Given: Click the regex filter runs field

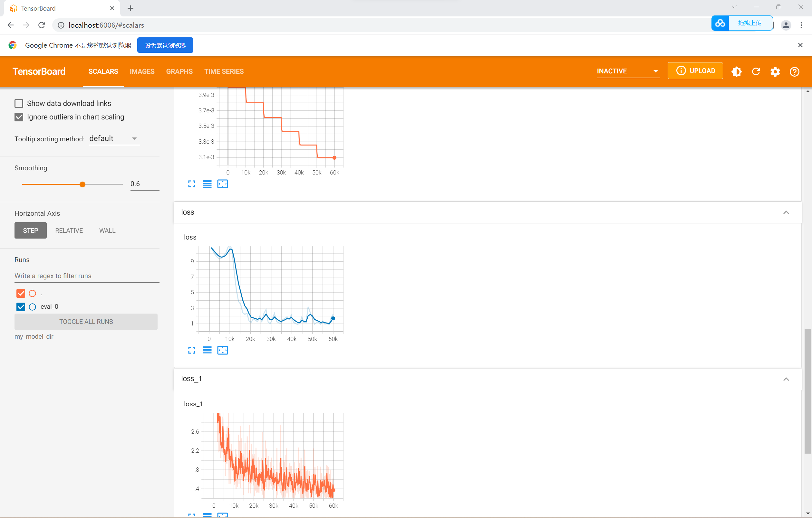Looking at the screenshot, I should pos(87,276).
